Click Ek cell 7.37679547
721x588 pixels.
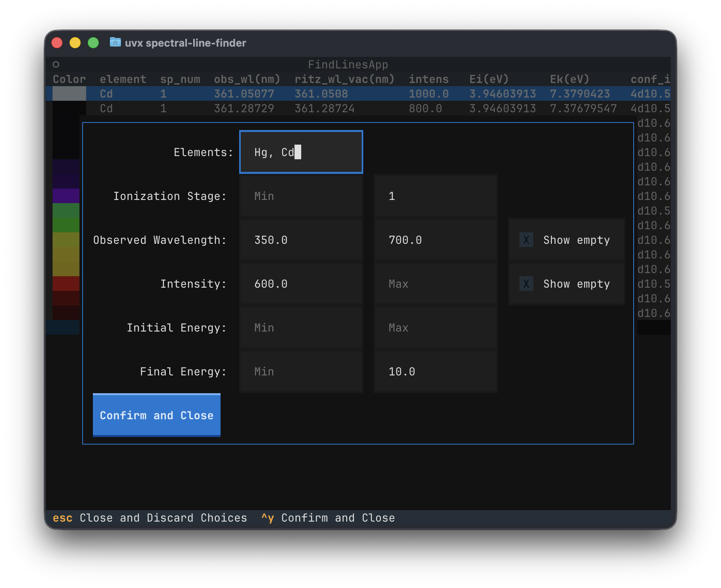[583, 108]
